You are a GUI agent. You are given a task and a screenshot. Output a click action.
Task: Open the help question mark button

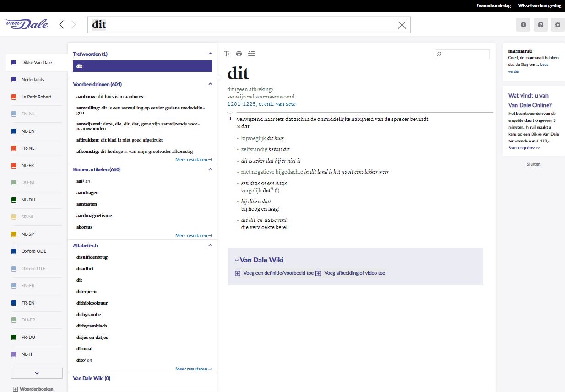tap(540, 25)
